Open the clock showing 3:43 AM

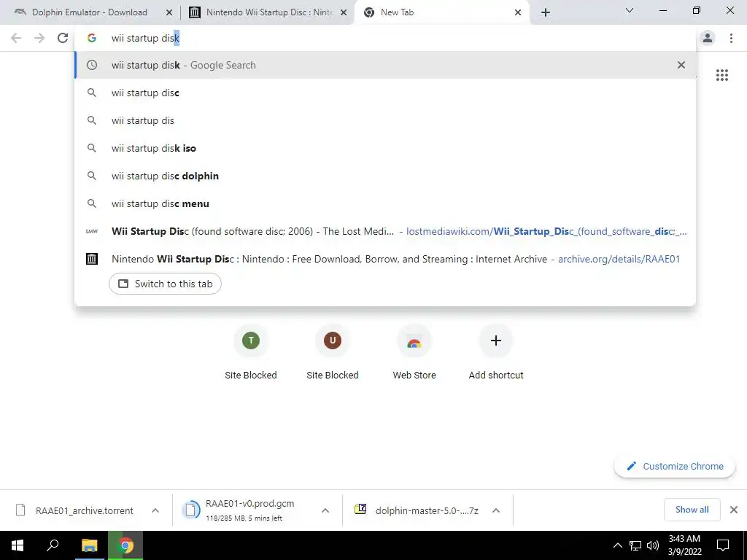click(684, 545)
